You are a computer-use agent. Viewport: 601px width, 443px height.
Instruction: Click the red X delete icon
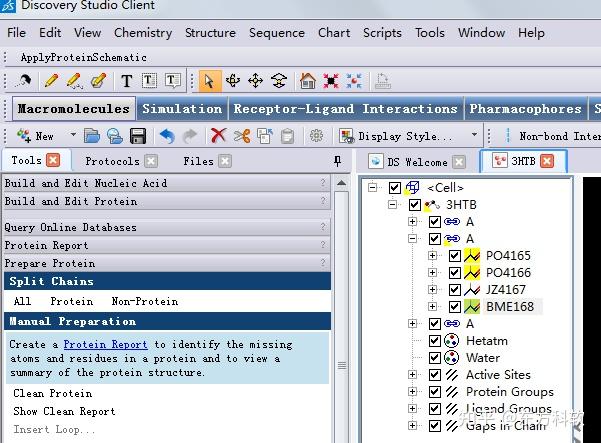tap(218, 136)
